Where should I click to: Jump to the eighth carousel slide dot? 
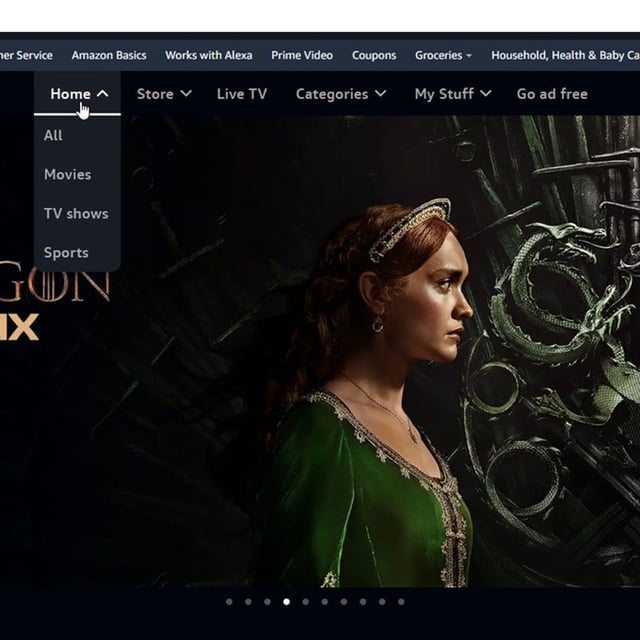click(x=363, y=602)
